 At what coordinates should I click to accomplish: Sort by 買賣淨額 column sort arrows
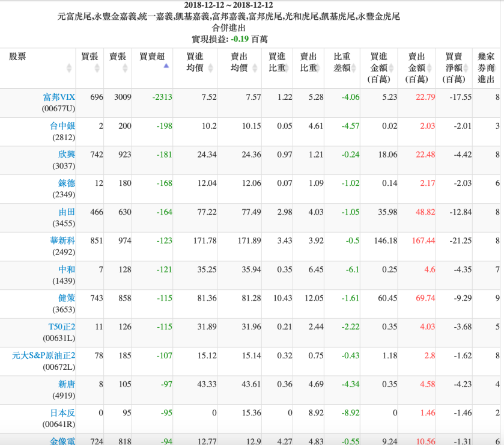click(466, 68)
